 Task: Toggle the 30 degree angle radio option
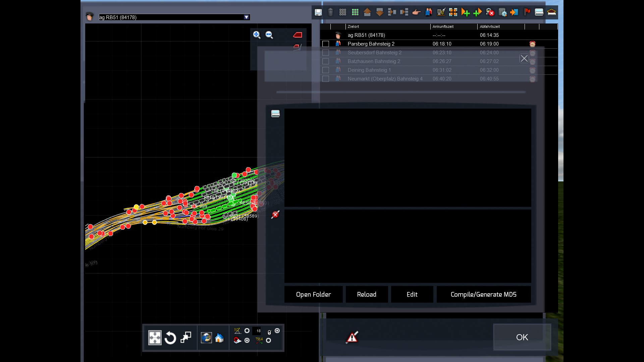[x=247, y=331]
